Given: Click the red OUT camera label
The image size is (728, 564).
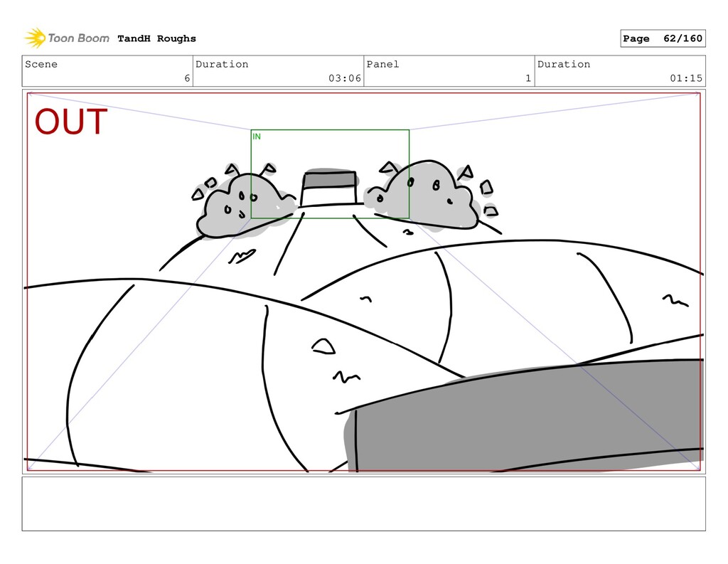Looking at the screenshot, I should click(71, 122).
